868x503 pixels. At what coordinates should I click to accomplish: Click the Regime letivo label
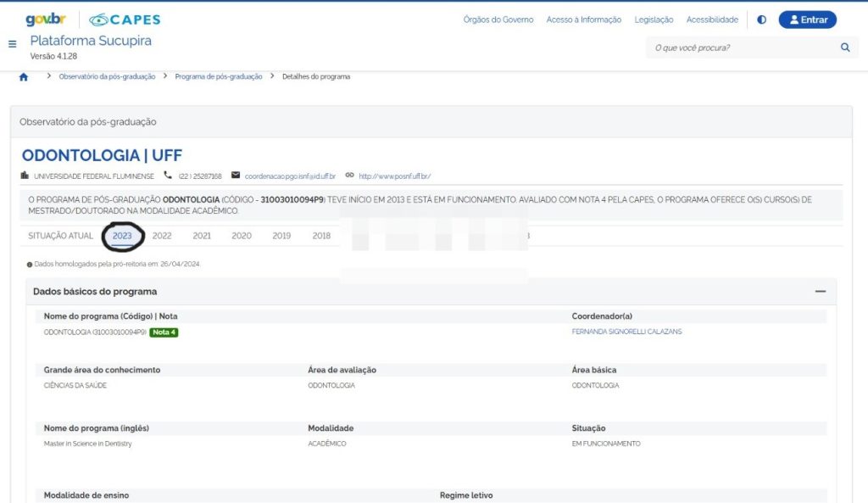click(466, 495)
